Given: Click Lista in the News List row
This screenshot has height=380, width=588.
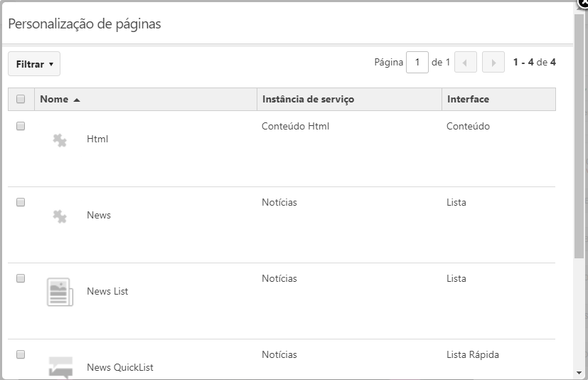Looking at the screenshot, I should click(x=456, y=279).
